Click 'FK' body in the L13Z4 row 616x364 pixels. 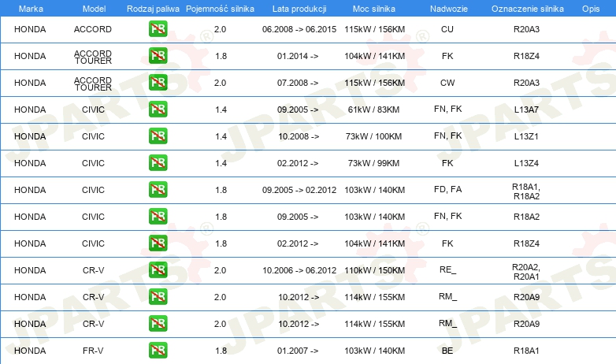tap(447, 163)
